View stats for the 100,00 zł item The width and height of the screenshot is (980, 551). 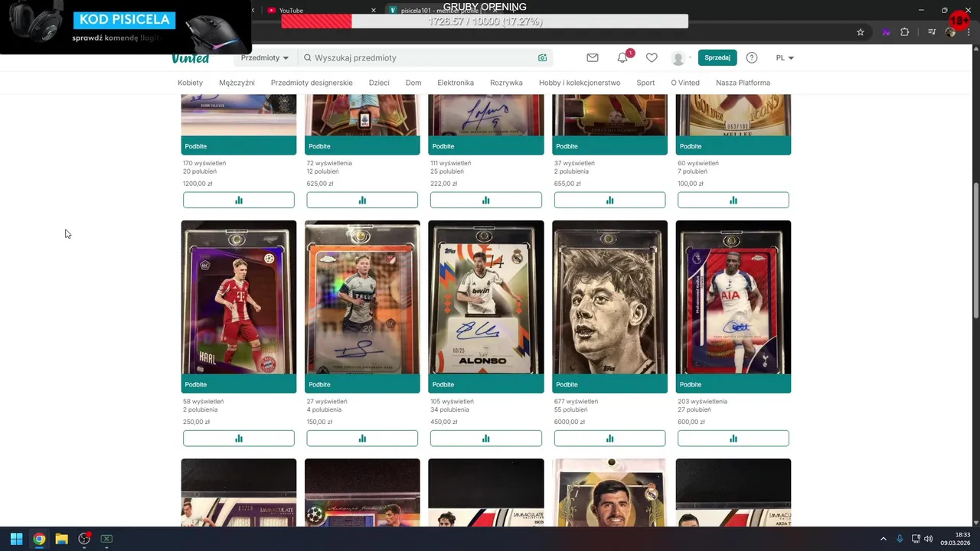pos(733,200)
